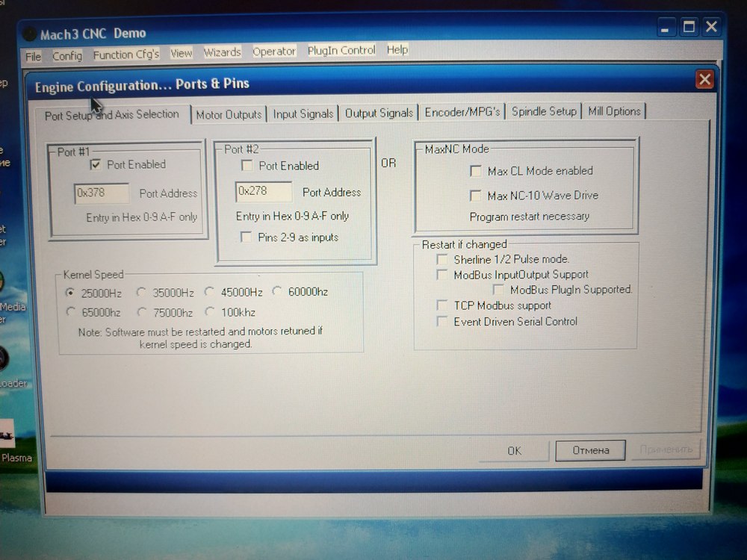Screen dimensions: 747x560
Task: Check Sherline 1/2 Pulse mode
Action: (441, 260)
